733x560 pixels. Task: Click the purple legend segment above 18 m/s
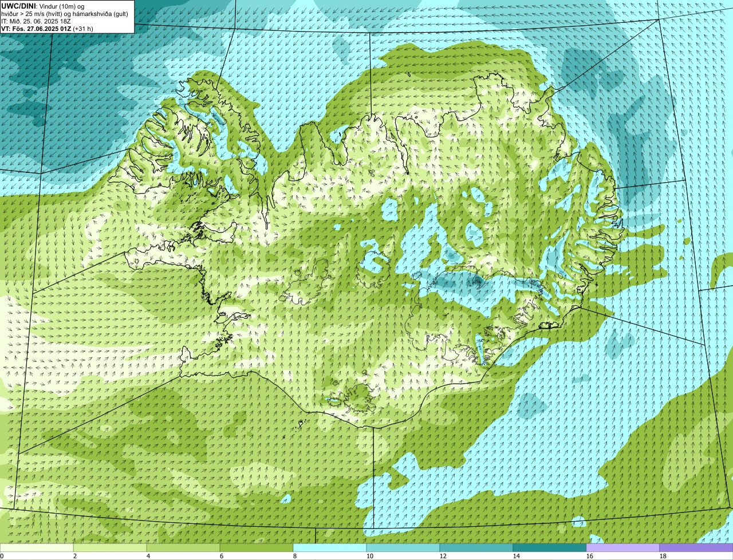[x=696, y=547]
